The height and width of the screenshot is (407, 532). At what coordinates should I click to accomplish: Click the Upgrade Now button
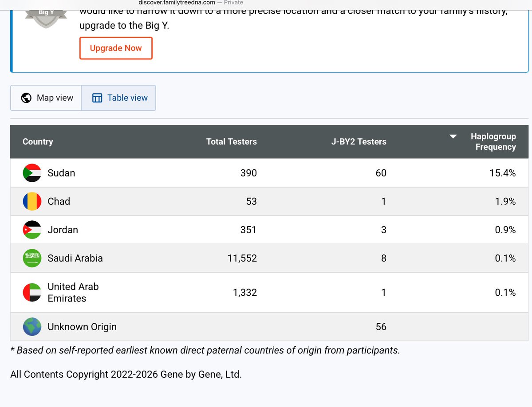116,48
